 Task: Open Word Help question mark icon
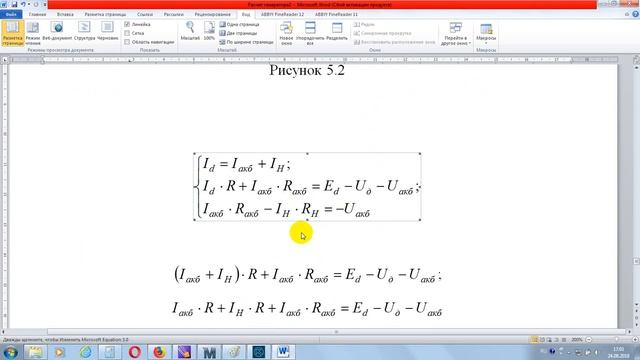(636, 14)
